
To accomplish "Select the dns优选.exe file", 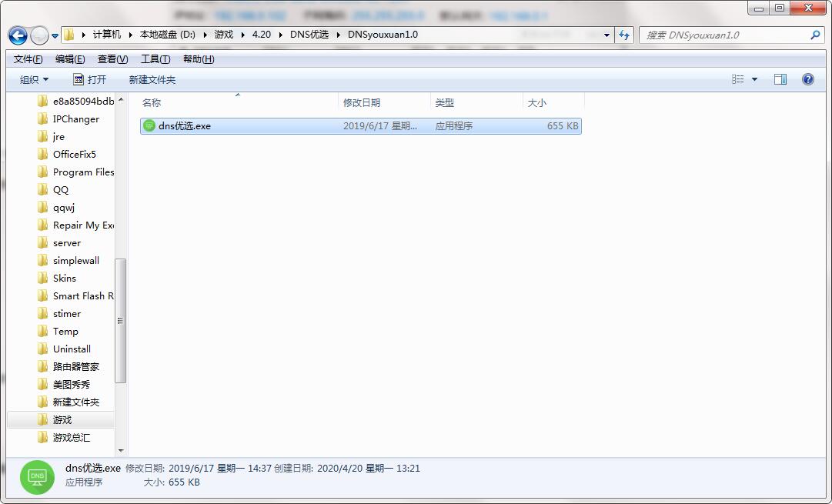I will (x=361, y=125).
